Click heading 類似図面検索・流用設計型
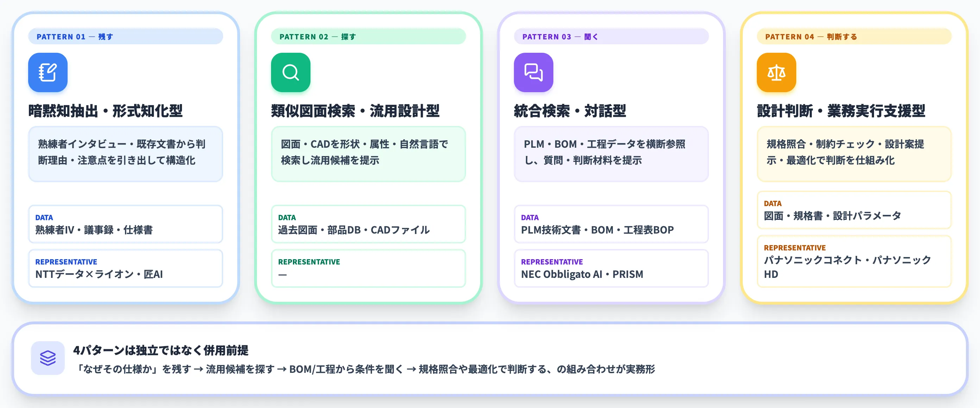This screenshot has width=980, height=408. pos(355,111)
